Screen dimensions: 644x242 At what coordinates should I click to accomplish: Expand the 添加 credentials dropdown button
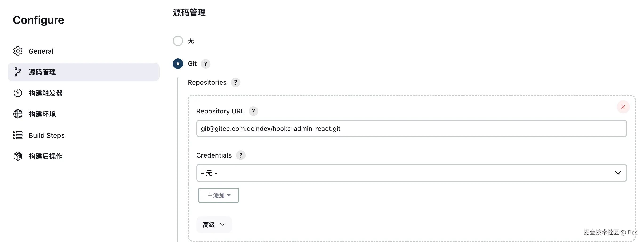click(218, 195)
